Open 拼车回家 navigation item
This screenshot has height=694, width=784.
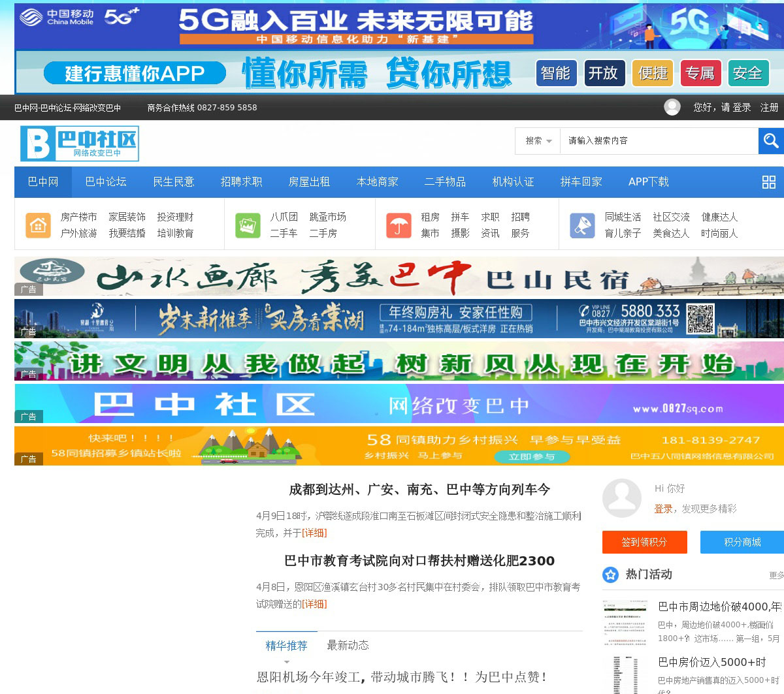point(581,182)
